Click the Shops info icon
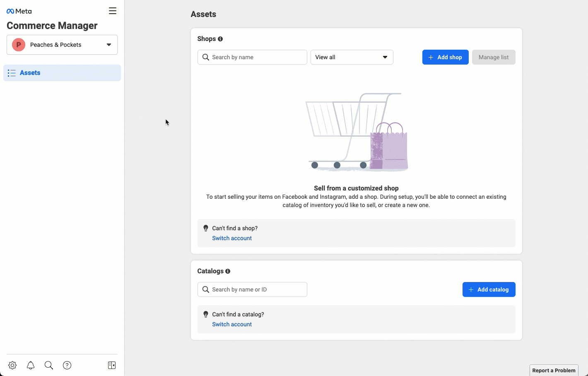 [x=220, y=39]
